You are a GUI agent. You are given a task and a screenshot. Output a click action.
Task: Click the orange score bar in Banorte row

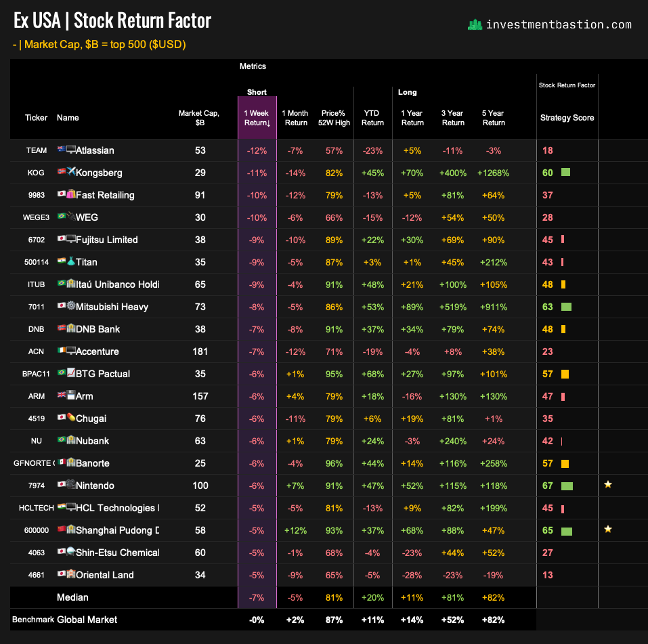tap(565, 464)
